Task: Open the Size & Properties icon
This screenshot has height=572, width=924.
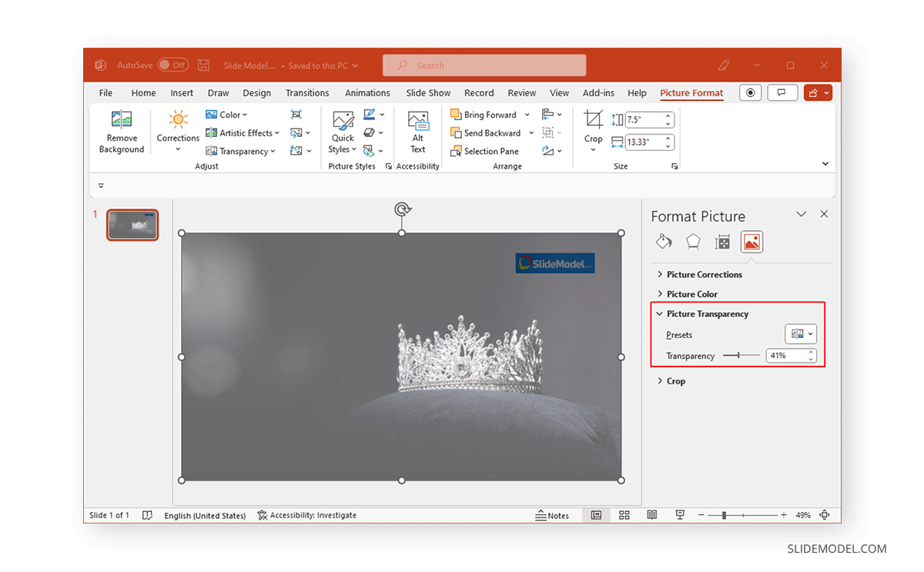Action: (722, 241)
